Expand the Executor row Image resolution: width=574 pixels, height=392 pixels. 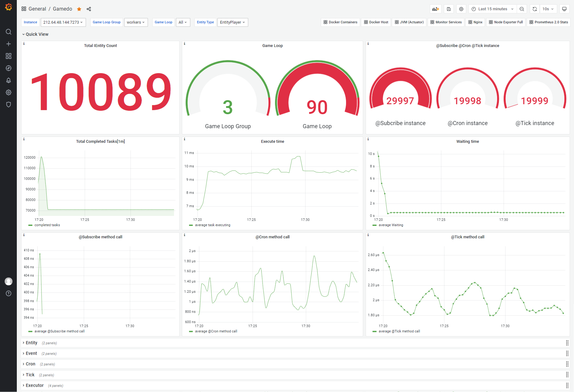click(x=35, y=385)
